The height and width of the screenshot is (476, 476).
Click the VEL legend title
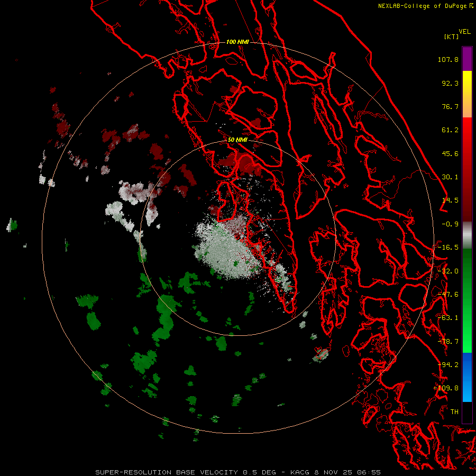coord(464,32)
